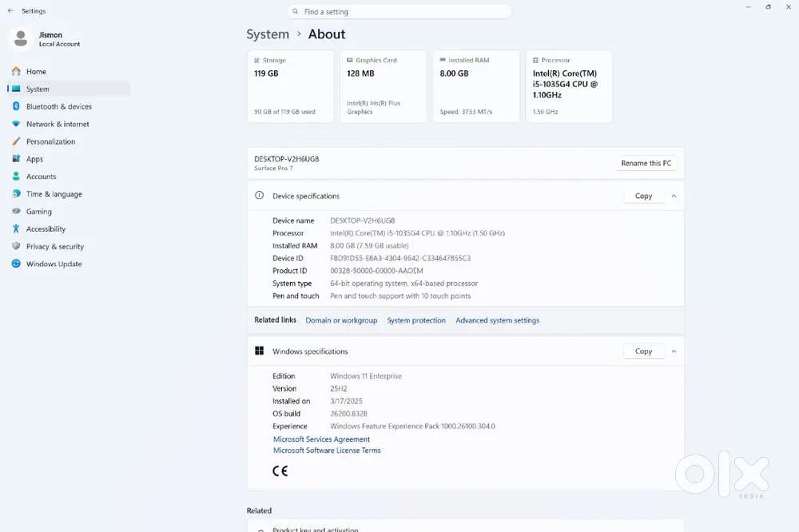Click the Time & language globe icon
799x532 pixels.
point(16,193)
